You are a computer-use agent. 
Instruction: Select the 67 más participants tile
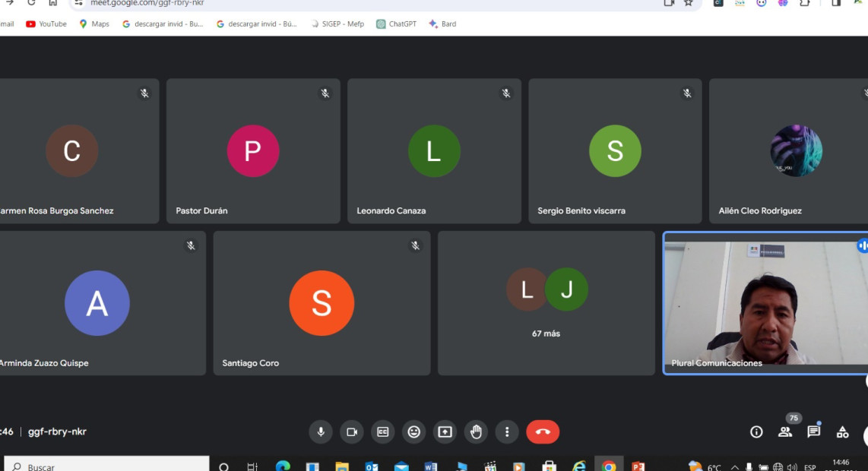point(546,303)
